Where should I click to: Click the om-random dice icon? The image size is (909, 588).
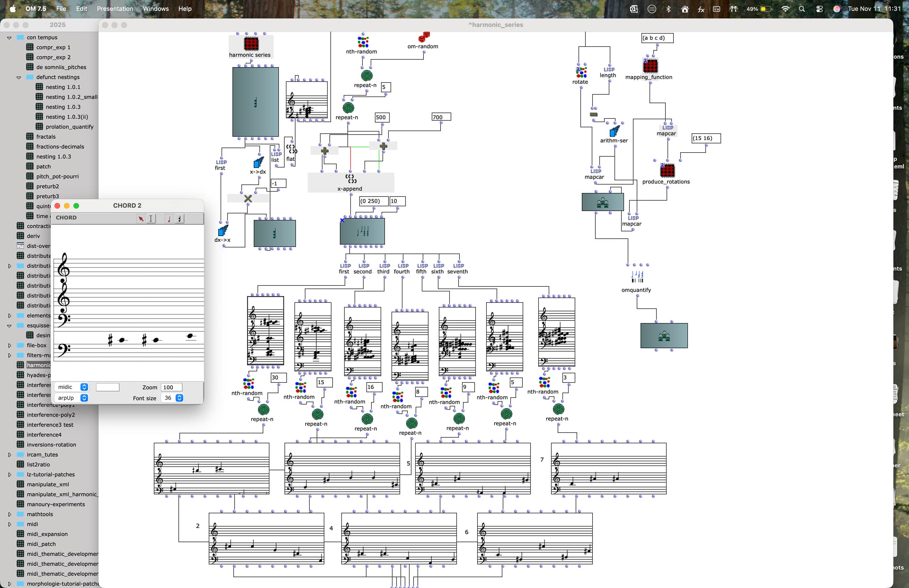coord(424,37)
